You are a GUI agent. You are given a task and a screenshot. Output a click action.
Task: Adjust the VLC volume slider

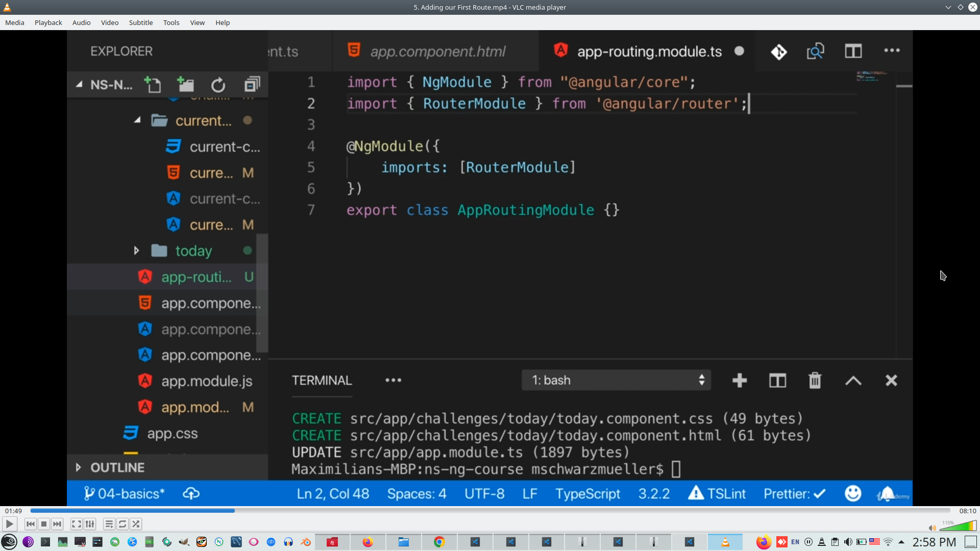coord(958,527)
